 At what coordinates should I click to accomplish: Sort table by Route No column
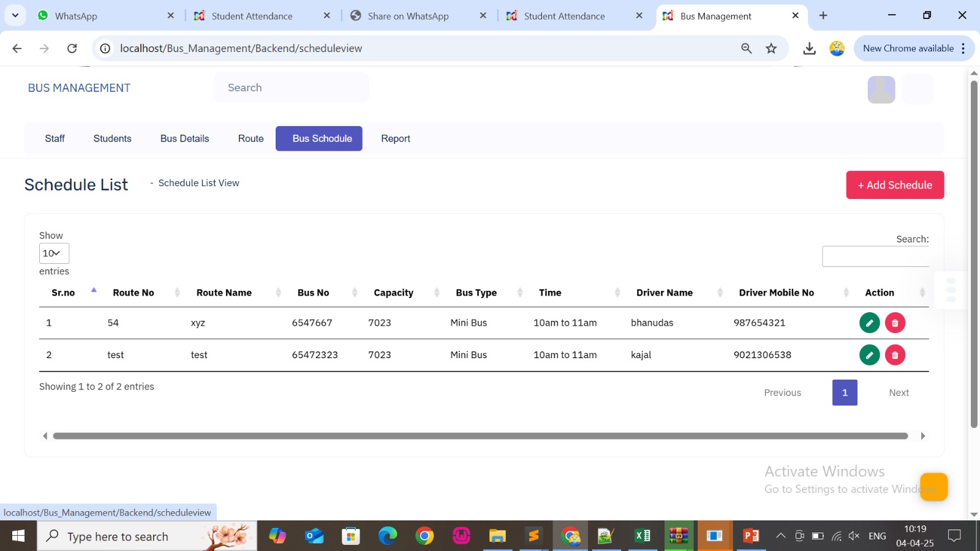[x=134, y=293]
